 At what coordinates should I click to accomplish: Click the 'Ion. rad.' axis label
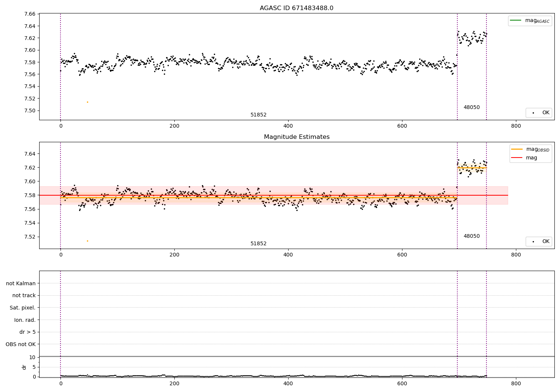[x=25, y=320]
